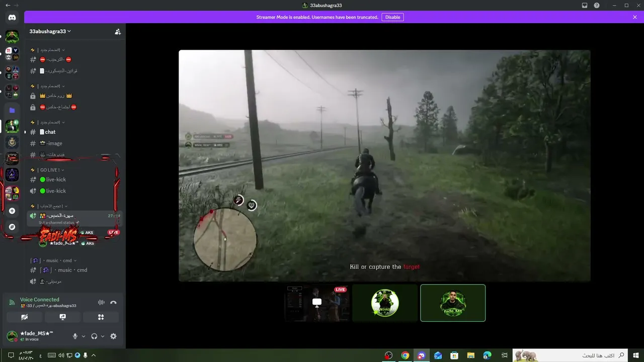Invite people to the 33abushagra33 server
644x362 pixels.
118,31
